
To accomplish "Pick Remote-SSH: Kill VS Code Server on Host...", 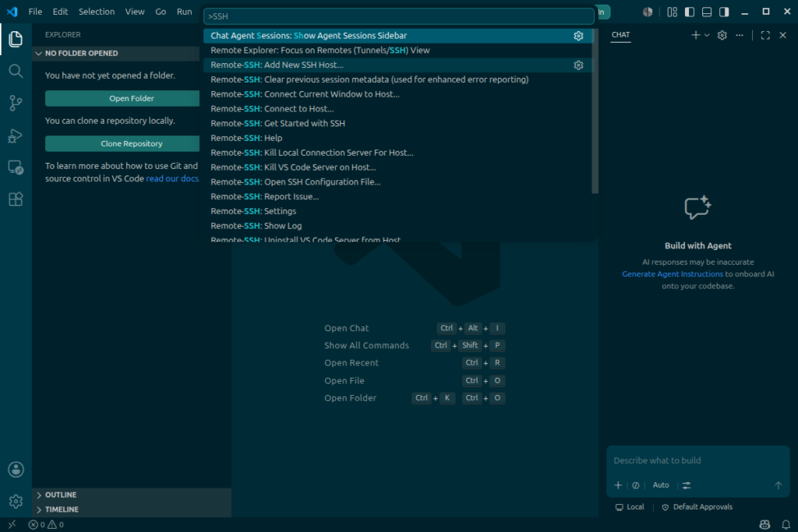I will point(398,167).
